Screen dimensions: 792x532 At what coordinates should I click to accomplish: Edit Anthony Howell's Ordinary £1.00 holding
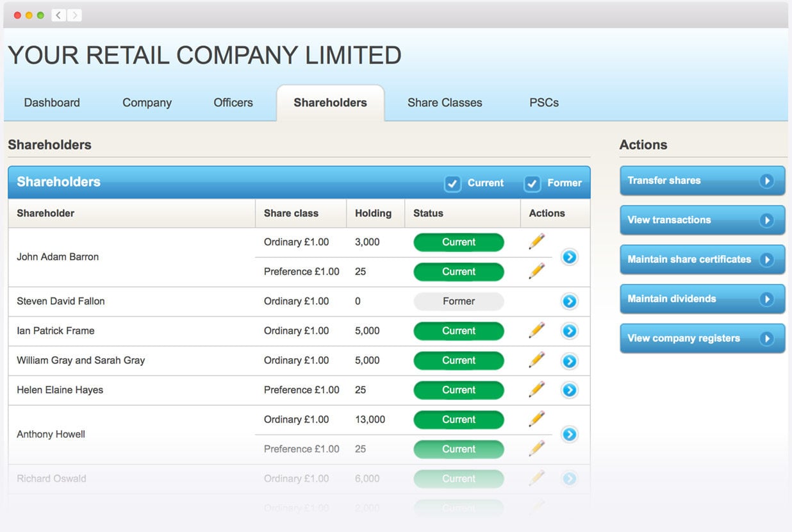[537, 419]
